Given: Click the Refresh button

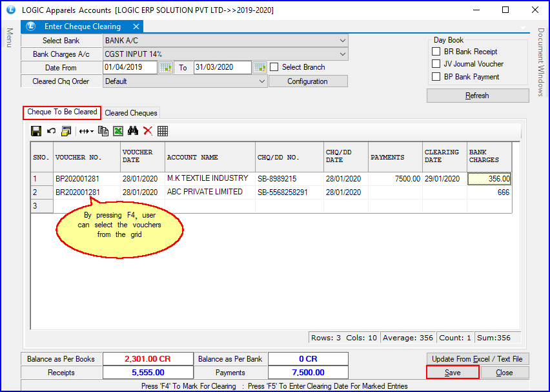Looking at the screenshot, I should point(478,96).
